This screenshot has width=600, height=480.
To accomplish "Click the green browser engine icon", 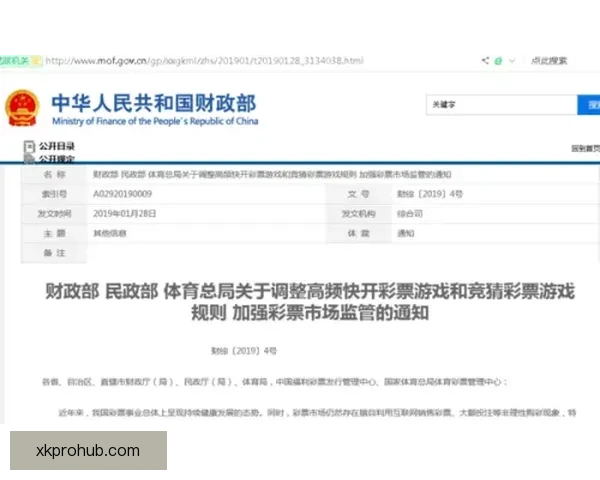I will tap(498, 61).
